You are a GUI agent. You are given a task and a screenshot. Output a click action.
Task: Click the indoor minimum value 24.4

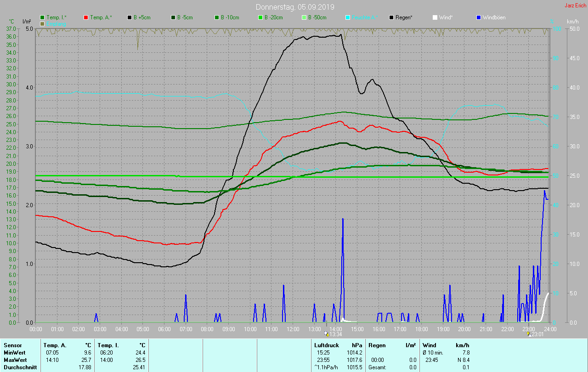click(140, 352)
